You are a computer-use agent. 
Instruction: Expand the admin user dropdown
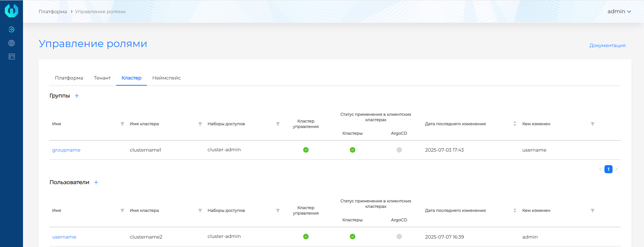[x=619, y=12]
